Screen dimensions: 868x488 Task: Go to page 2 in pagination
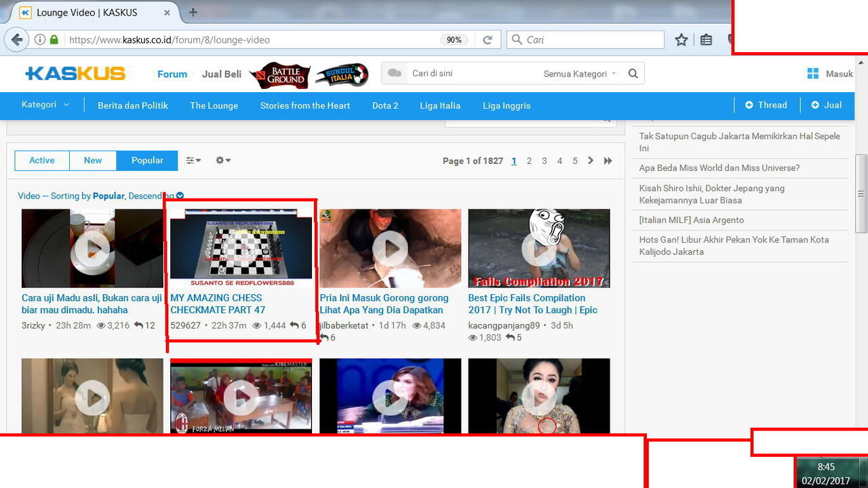tap(529, 161)
